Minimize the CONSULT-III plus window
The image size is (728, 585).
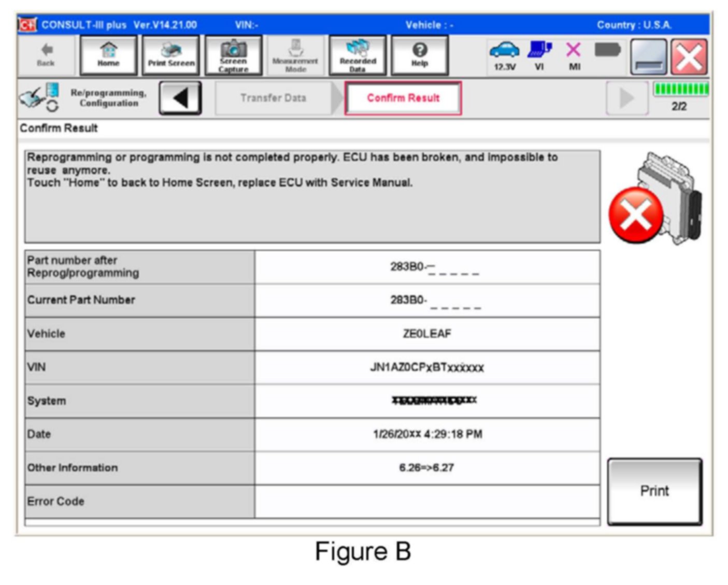point(648,57)
